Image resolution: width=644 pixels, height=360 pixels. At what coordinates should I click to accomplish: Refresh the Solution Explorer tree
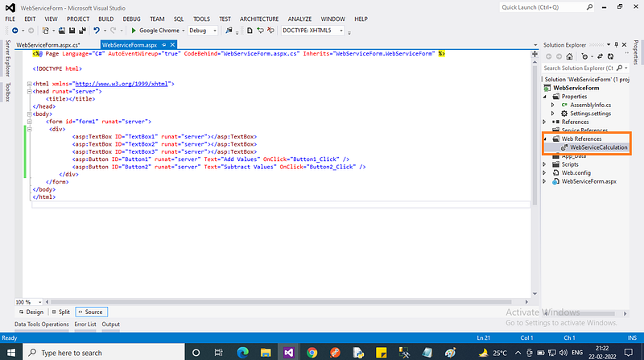[611, 56]
